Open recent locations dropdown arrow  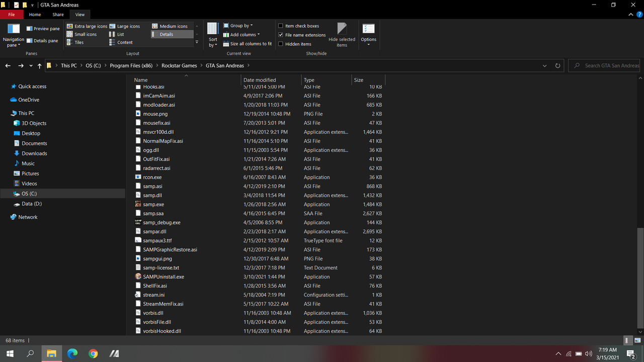tap(31, 66)
